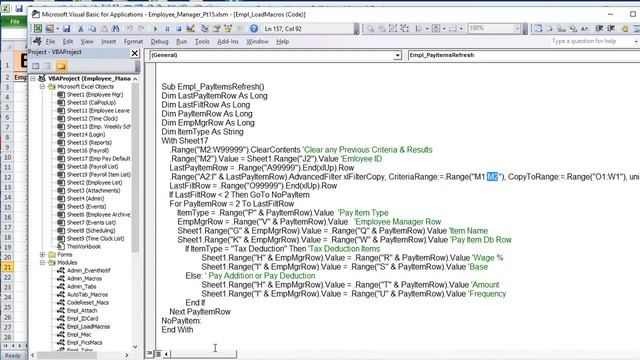Screen dimensions: 640x360
Task: Open the Tools menu
Action: [202, 42]
